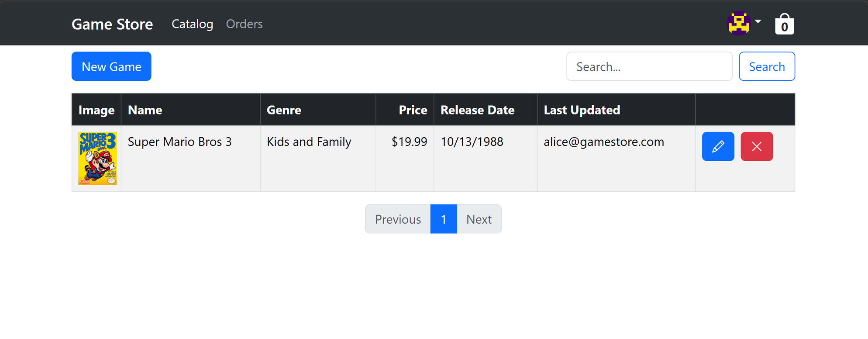The height and width of the screenshot is (339, 868).
Task: Select the alice@gamestore.com cell
Action: (616, 159)
